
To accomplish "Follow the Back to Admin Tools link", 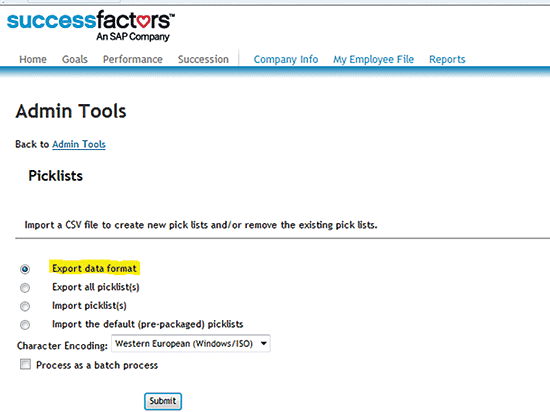I will point(79,144).
